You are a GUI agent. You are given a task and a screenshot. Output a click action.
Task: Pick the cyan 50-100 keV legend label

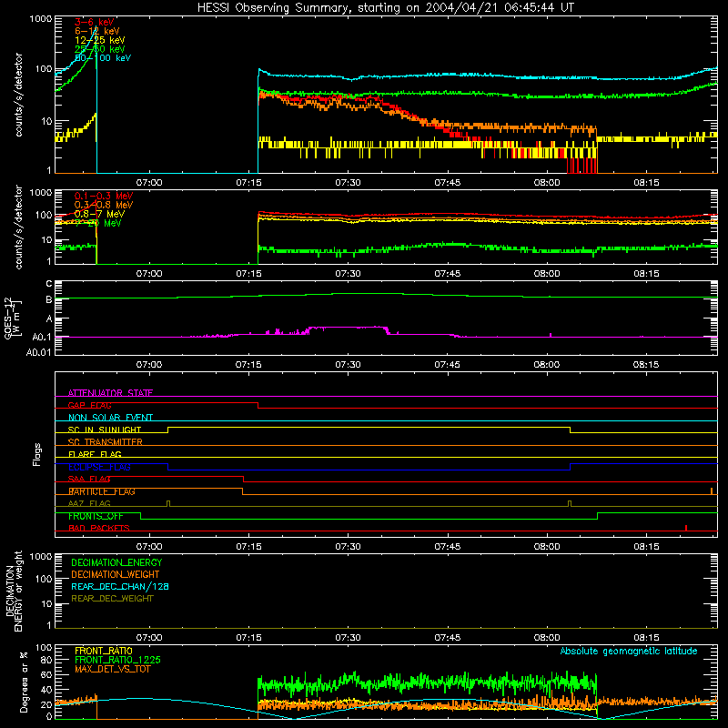[103, 58]
